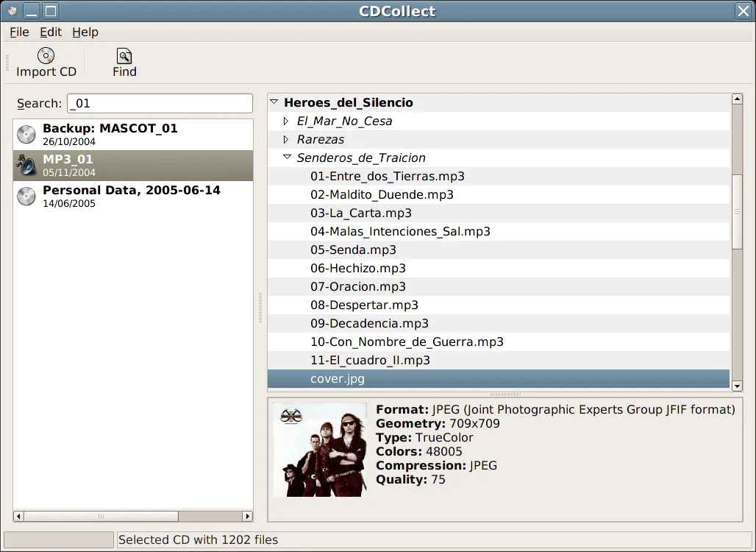Open the Edit menu
Viewport: 756px width, 552px height.
pos(50,32)
